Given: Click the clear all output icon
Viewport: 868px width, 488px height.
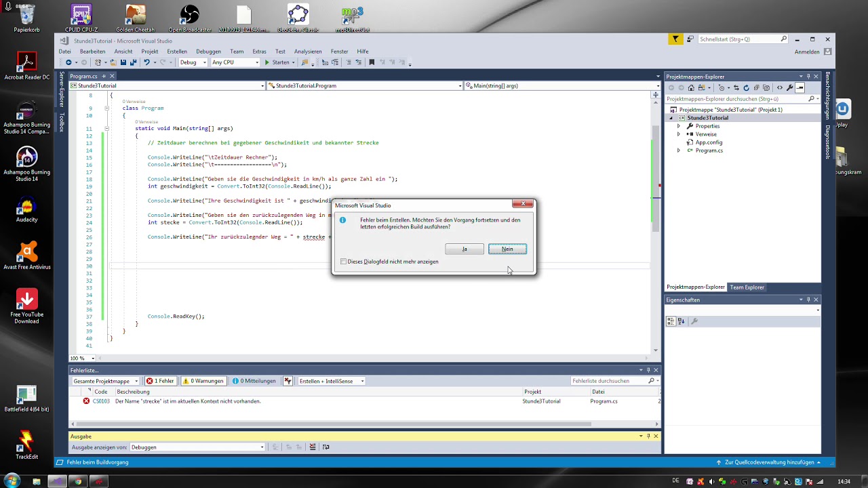Looking at the screenshot, I should 313,447.
